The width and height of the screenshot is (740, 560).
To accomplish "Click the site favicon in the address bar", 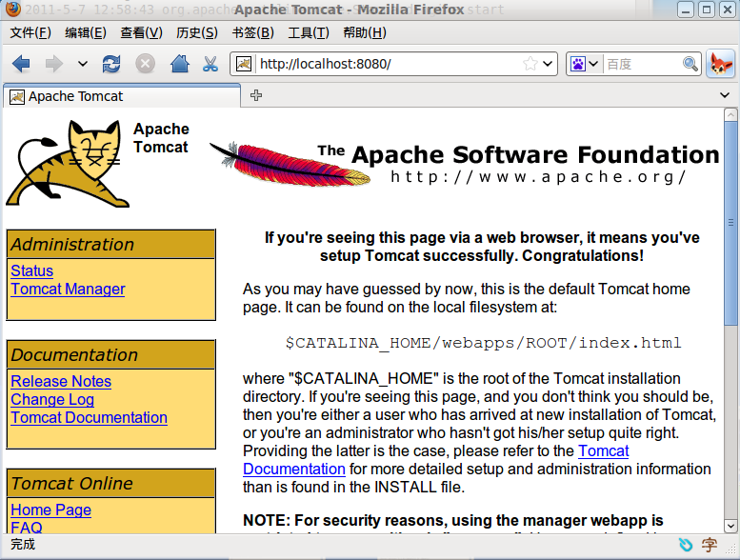I will click(x=244, y=64).
